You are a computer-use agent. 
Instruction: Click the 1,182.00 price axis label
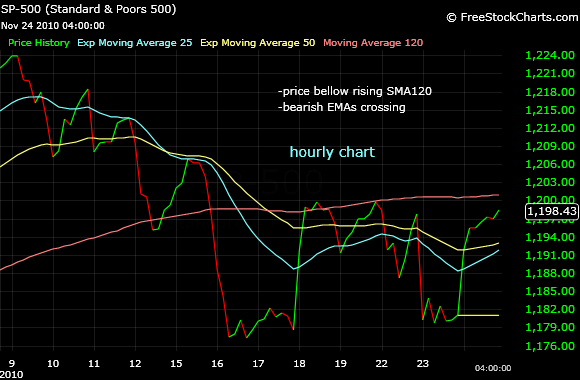[x=550, y=309]
